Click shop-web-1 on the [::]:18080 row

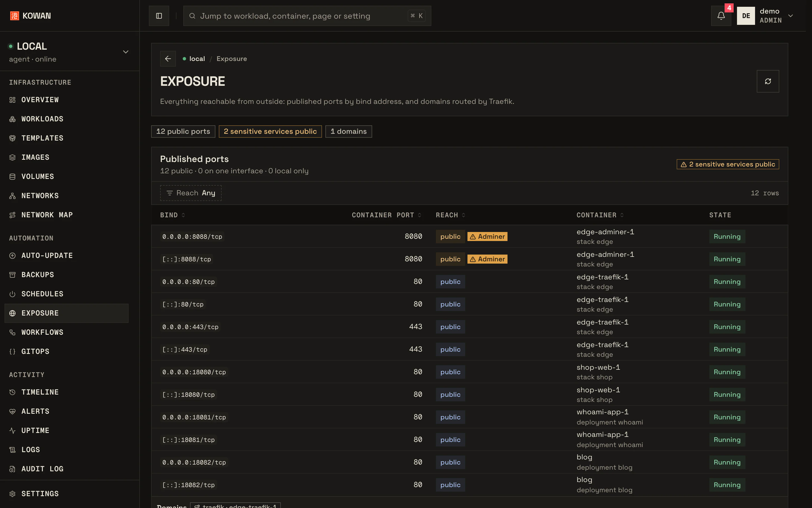(598, 390)
